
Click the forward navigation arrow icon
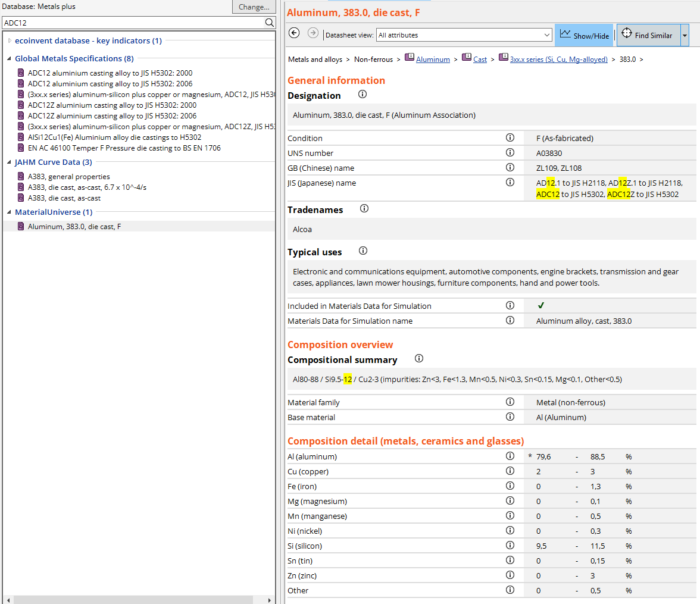(x=312, y=33)
